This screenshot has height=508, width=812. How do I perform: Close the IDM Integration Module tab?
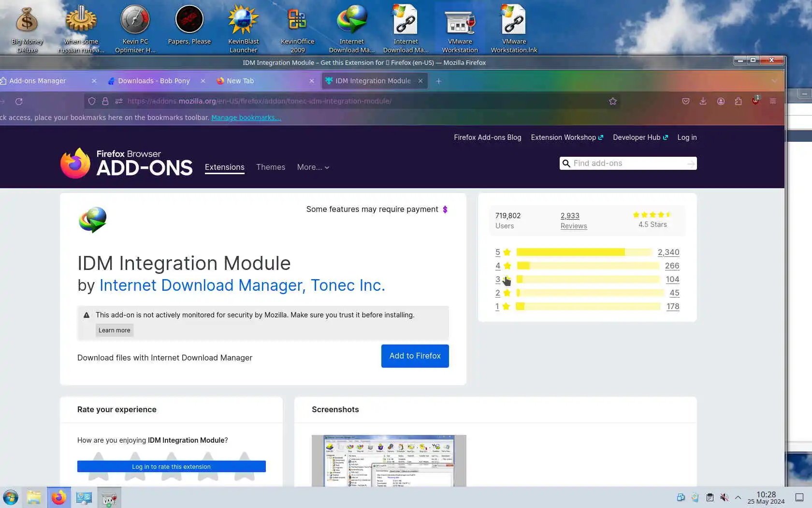(x=420, y=81)
